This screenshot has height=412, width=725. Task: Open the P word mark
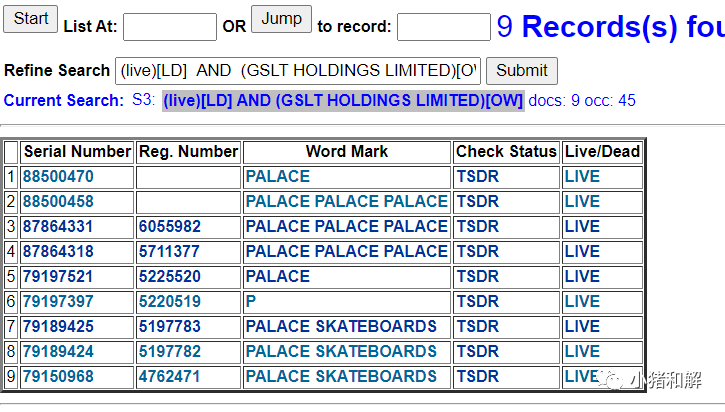coord(251,301)
